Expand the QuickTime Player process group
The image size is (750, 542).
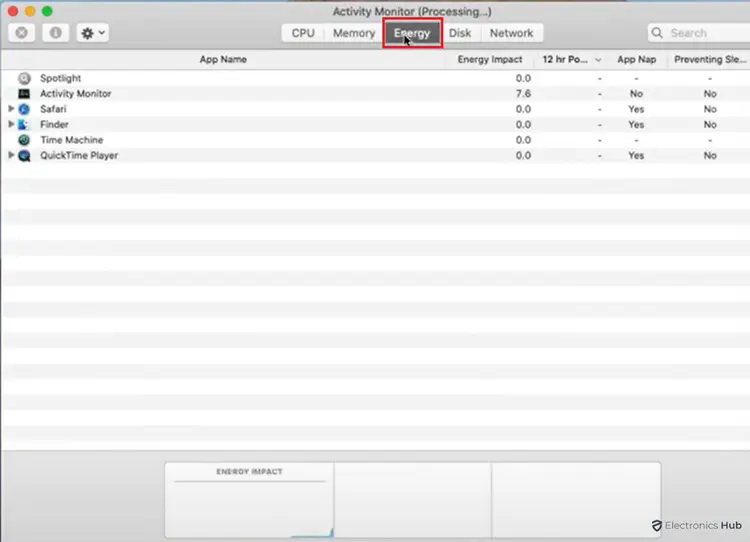click(11, 155)
